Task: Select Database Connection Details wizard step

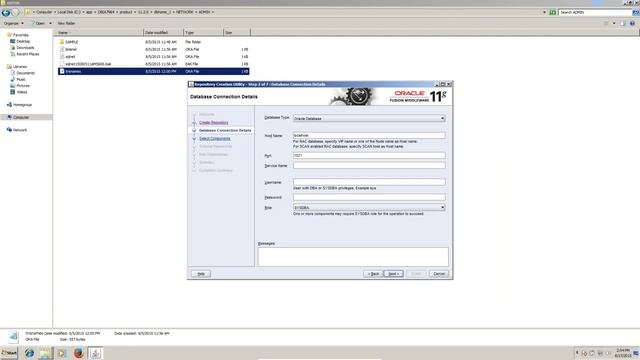Action: (225, 130)
